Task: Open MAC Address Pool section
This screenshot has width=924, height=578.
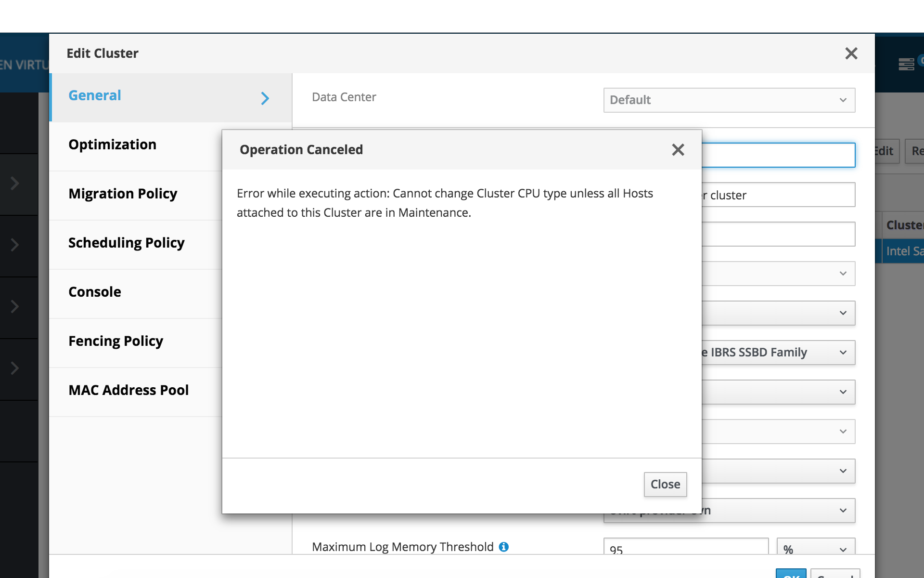Action: tap(128, 390)
